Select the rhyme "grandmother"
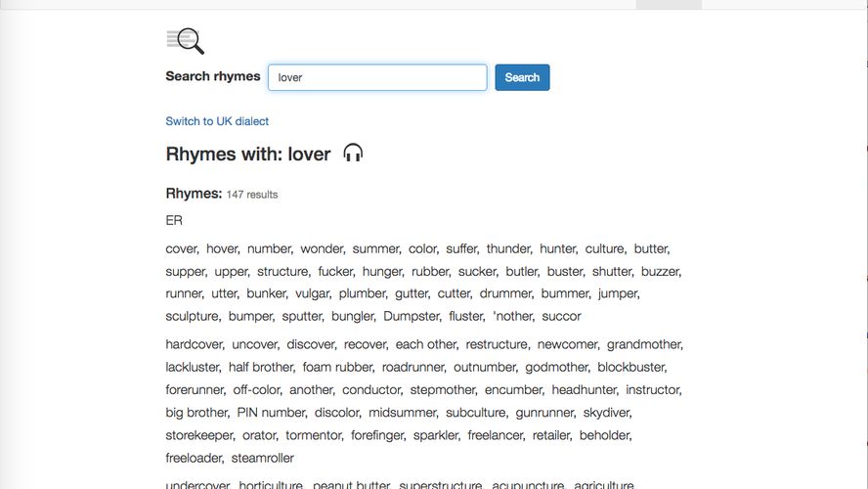 click(644, 345)
